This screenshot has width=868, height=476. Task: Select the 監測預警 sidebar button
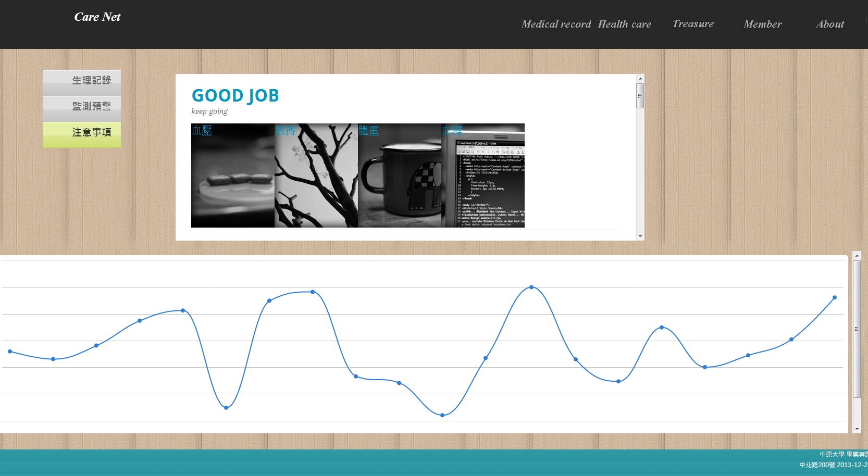[x=82, y=107]
